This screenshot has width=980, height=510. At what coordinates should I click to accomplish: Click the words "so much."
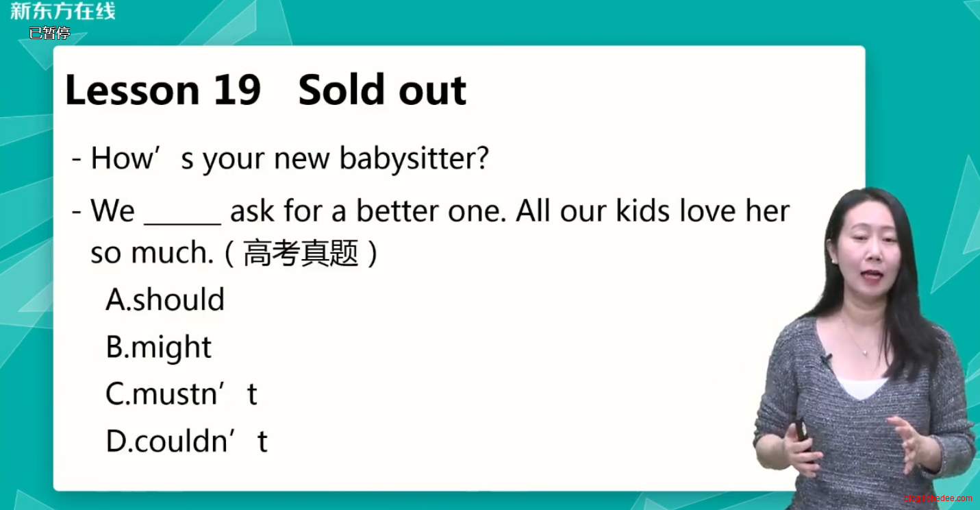click(x=152, y=254)
